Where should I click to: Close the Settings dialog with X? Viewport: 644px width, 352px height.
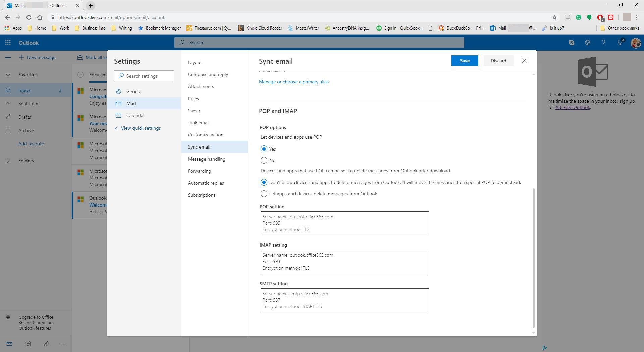(524, 61)
